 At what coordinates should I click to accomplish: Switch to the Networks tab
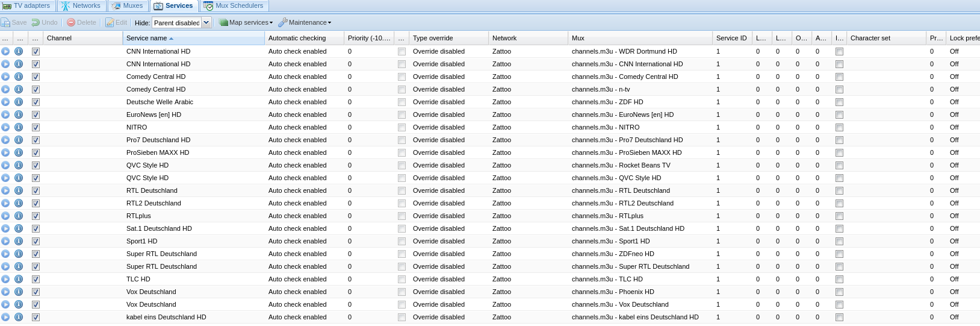81,6
